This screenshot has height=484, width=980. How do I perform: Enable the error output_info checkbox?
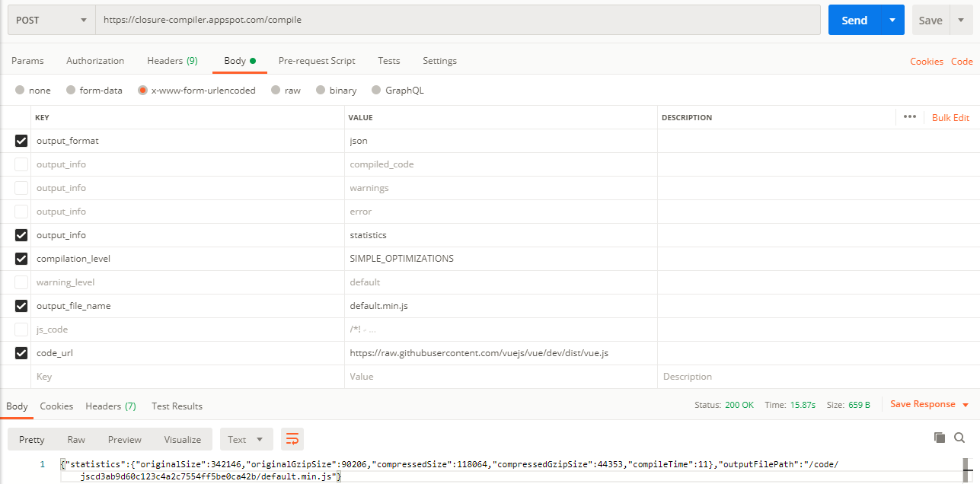21,212
